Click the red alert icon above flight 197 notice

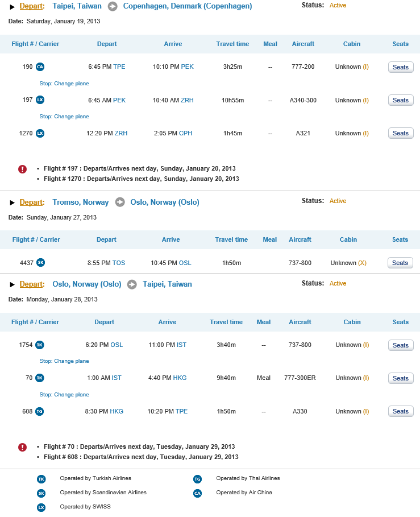(22, 169)
